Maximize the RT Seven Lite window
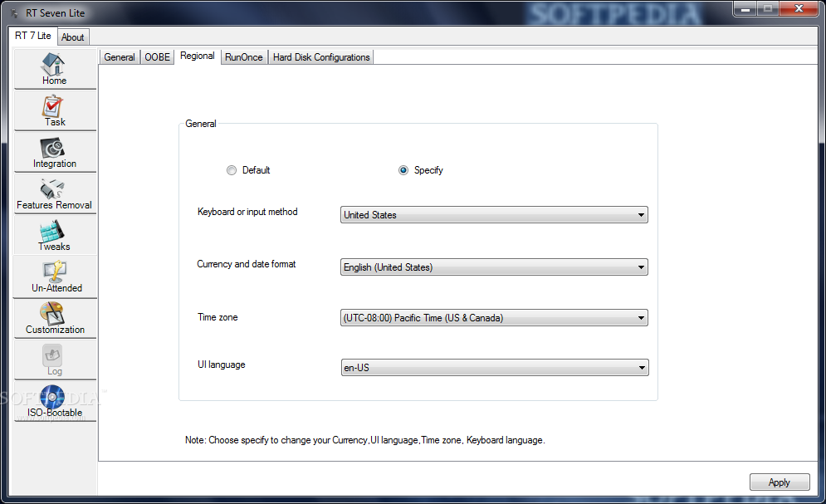Screen dimensions: 826x504 click(768, 9)
